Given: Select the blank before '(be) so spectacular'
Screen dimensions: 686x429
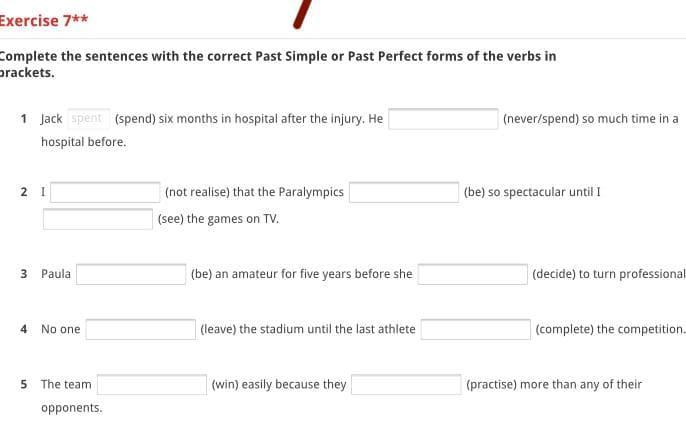Looking at the screenshot, I should pyautogui.click(x=403, y=192).
